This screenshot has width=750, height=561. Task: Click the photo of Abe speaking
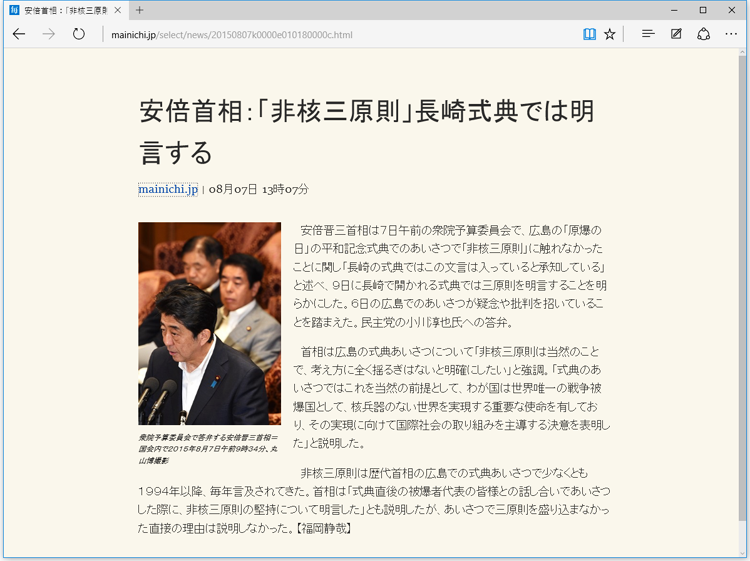[209, 323]
